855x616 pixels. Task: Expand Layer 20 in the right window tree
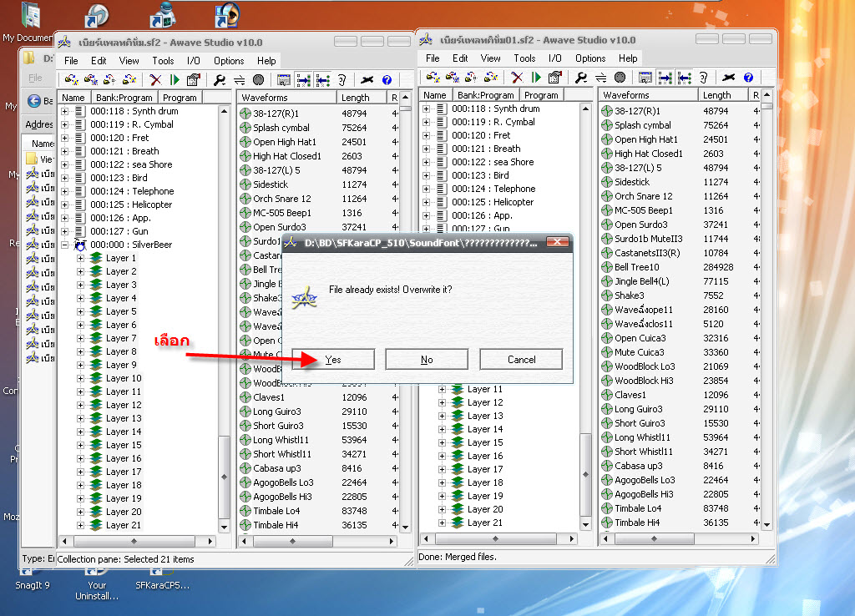(x=443, y=509)
